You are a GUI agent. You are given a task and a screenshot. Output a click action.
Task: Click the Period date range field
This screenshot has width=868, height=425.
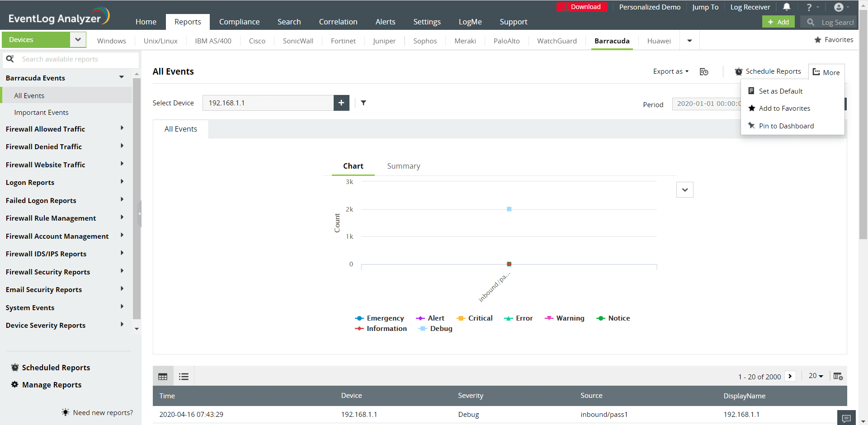[x=707, y=104]
